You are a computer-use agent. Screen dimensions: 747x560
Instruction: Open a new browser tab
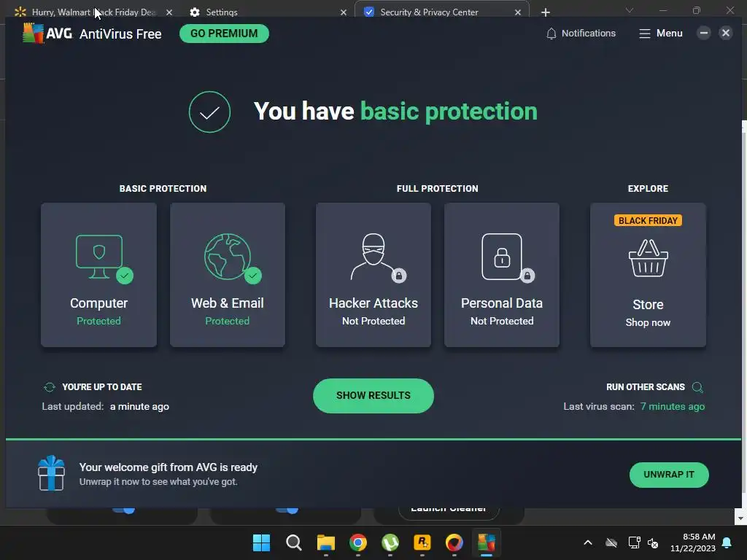tap(546, 12)
